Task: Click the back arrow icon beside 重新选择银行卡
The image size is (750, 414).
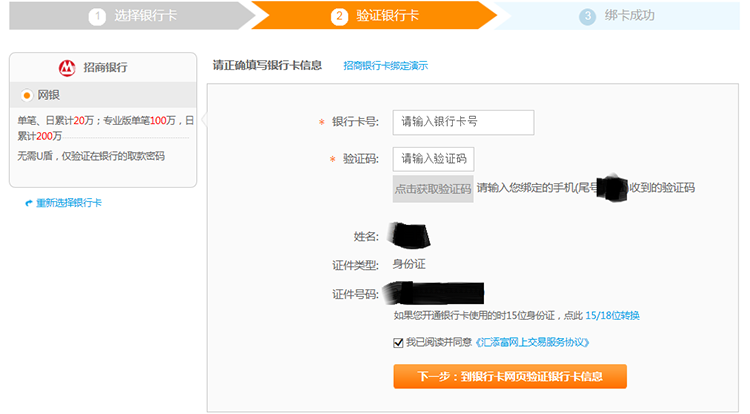Action: pos(28,203)
